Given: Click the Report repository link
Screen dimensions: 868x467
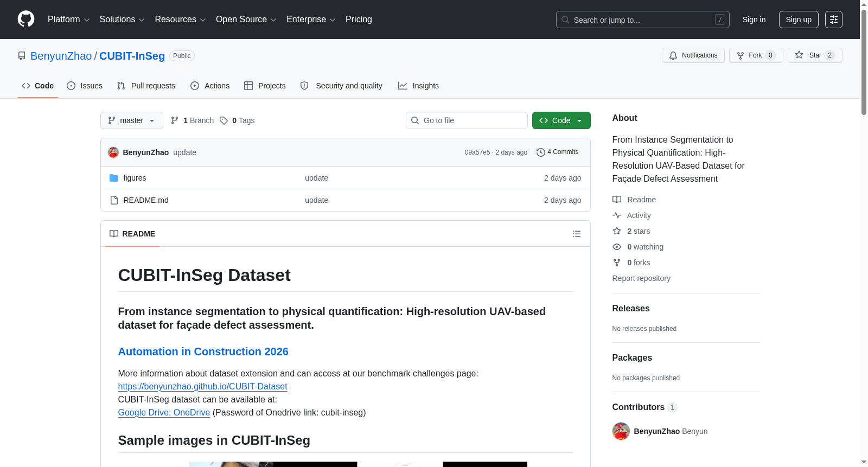Looking at the screenshot, I should [x=641, y=278].
